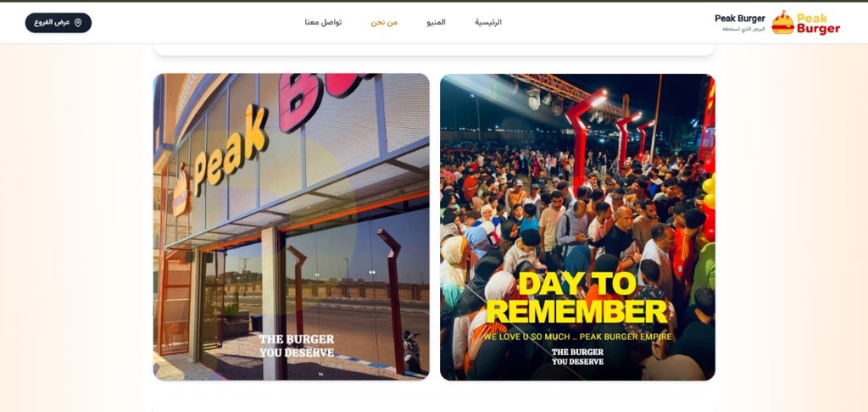Click the DAY TO REMEMBER yellow headline
The height and width of the screenshot is (412, 868).
pyautogui.click(x=576, y=298)
